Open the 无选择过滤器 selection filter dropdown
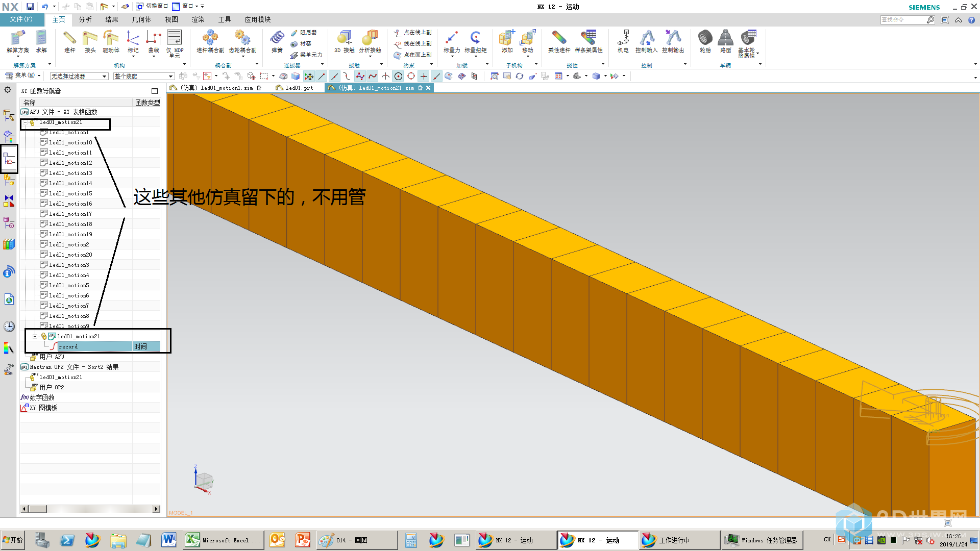The height and width of the screenshot is (551, 980). [79, 76]
